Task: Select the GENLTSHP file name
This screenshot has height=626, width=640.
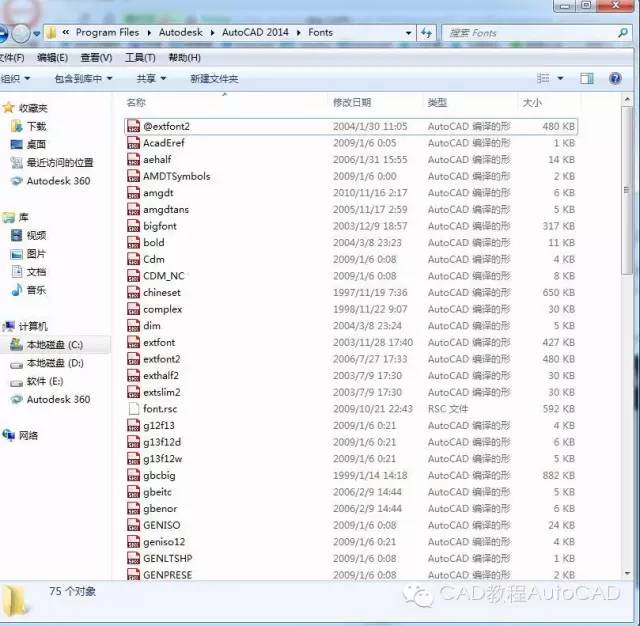Action: [x=168, y=558]
